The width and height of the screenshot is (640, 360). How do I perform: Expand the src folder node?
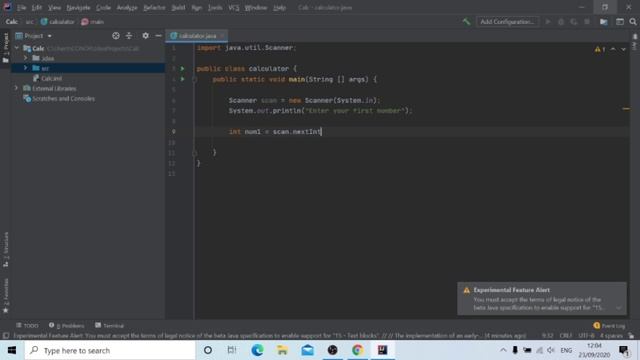click(25, 68)
